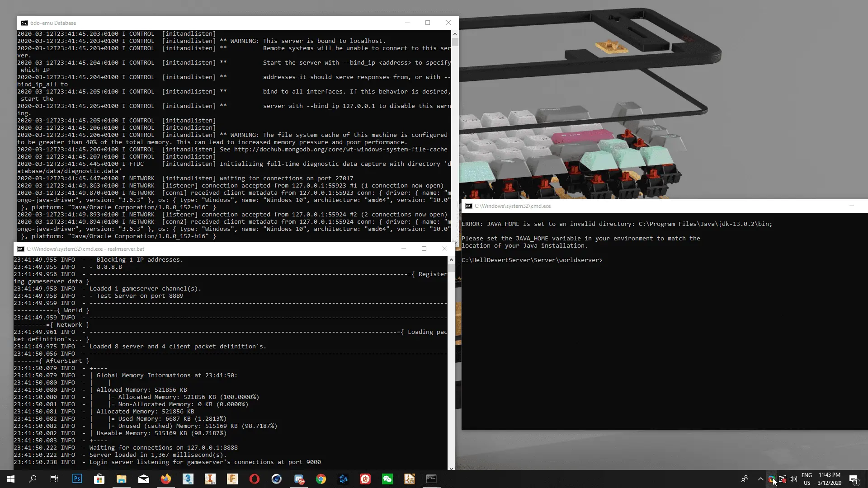868x488 pixels.
Task: Click scroll-down arrow in realmserver.bat window
Action: [x=451, y=468]
